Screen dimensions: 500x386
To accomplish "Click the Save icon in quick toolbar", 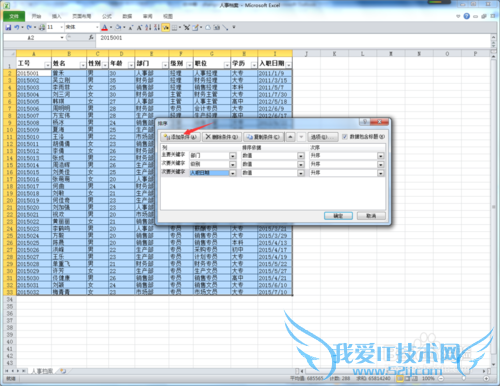I will click(x=8, y=27).
